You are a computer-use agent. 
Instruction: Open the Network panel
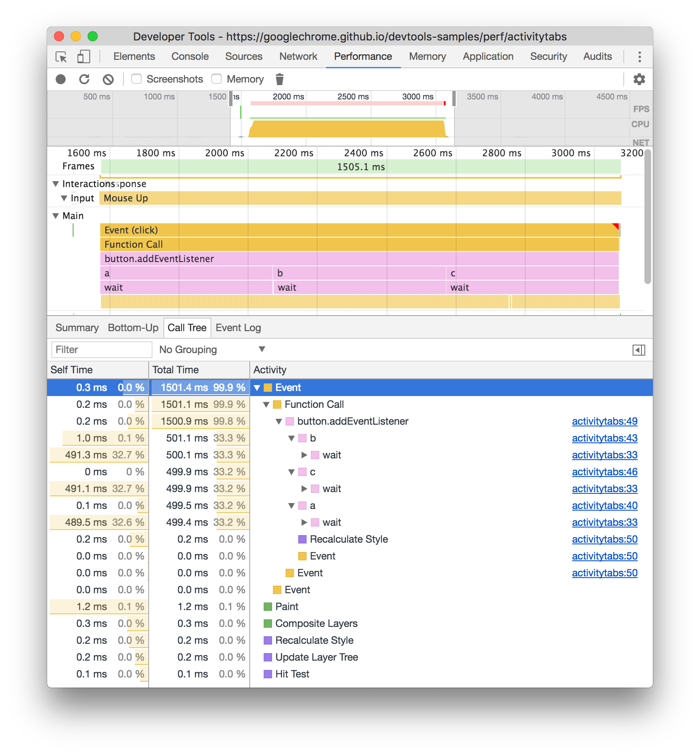(298, 56)
